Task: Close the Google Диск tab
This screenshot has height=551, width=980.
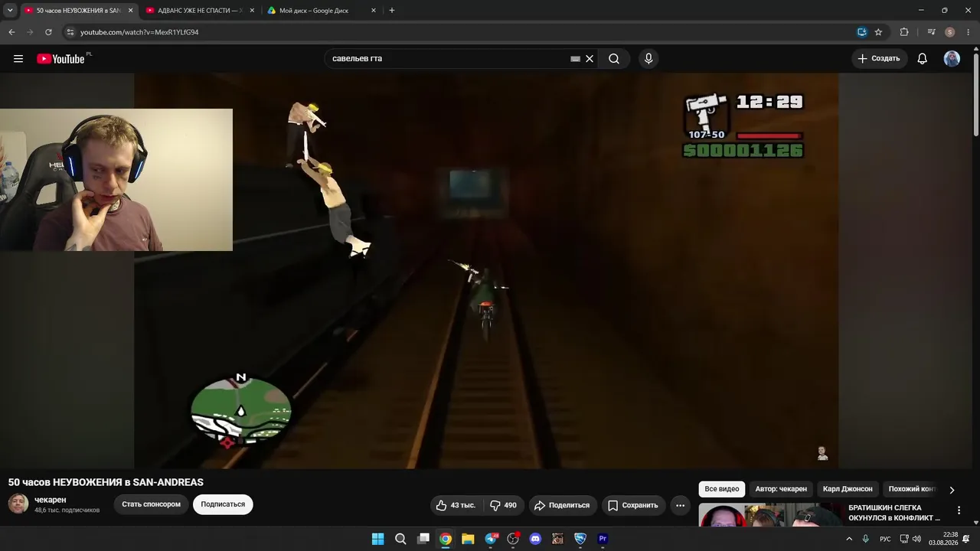Action: 374,11
